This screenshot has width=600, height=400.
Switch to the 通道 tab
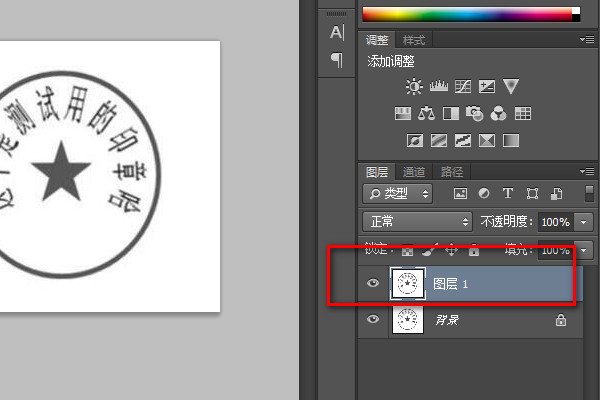coord(414,172)
